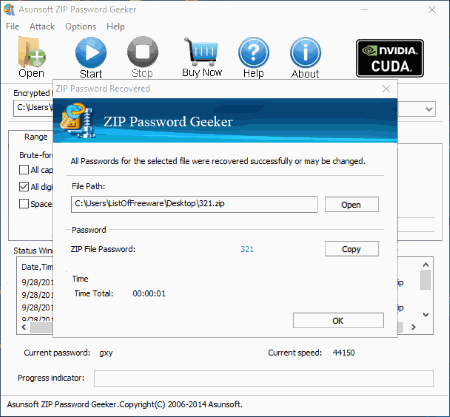Screen dimensions: 450x417
Task: Click the current password value gxy
Action: tap(106, 353)
